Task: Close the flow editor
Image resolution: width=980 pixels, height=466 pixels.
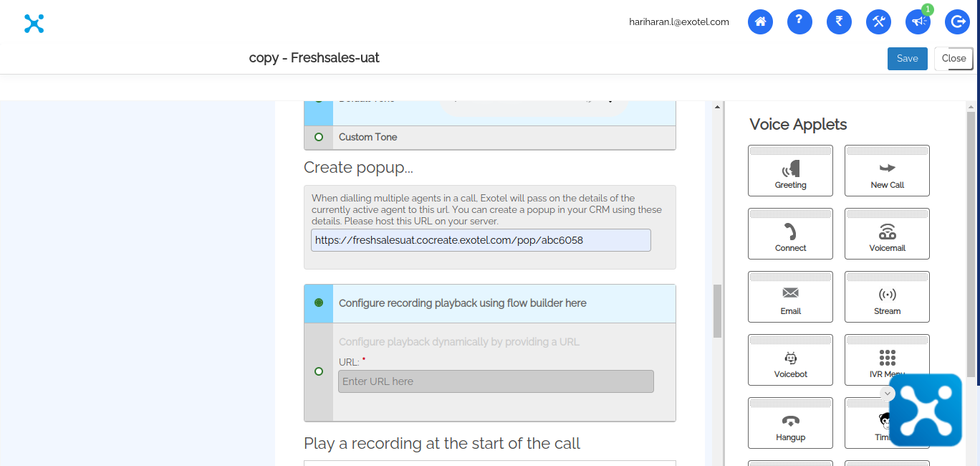Action: click(x=953, y=59)
